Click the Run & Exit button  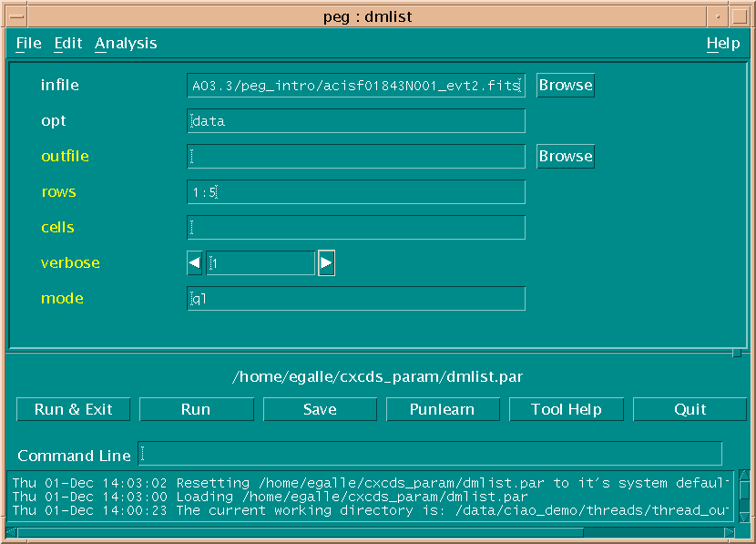[x=73, y=409]
